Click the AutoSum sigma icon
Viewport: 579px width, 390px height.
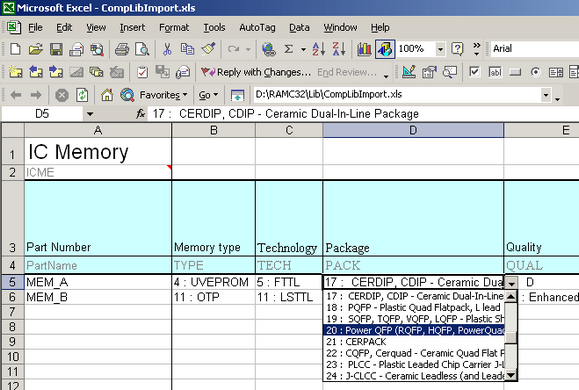click(x=288, y=49)
